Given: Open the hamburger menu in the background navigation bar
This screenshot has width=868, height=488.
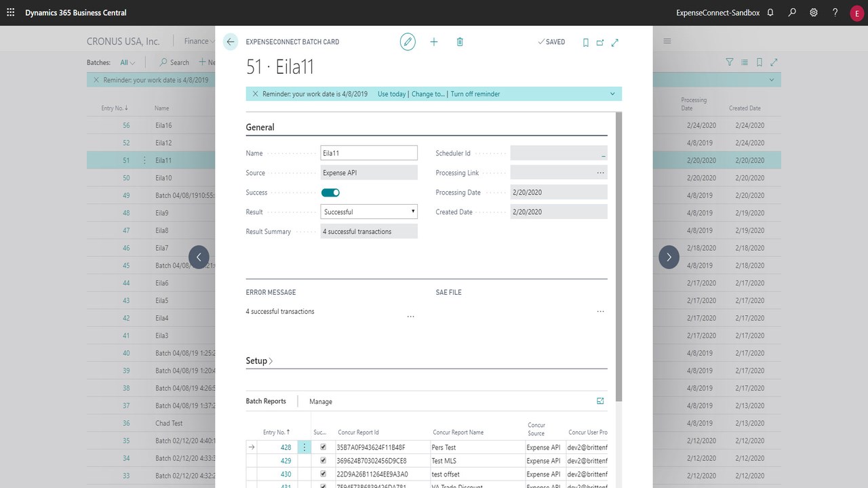Looking at the screenshot, I should [x=667, y=41].
